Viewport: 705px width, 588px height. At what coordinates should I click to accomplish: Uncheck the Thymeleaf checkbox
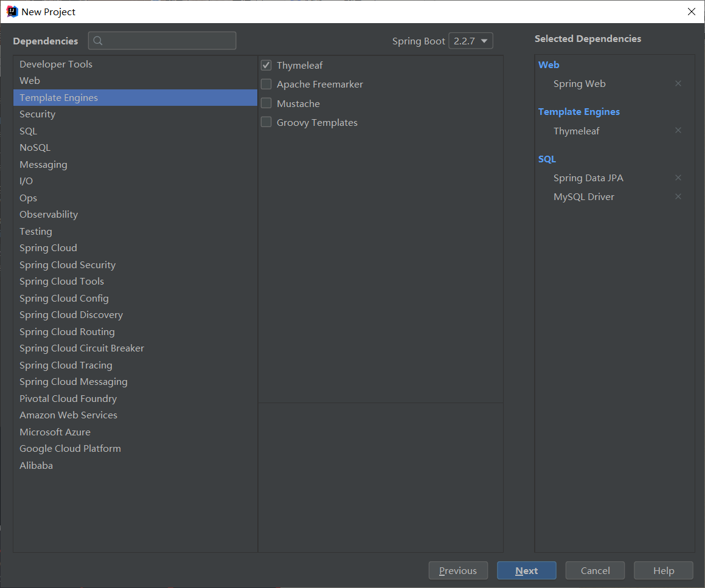click(266, 65)
